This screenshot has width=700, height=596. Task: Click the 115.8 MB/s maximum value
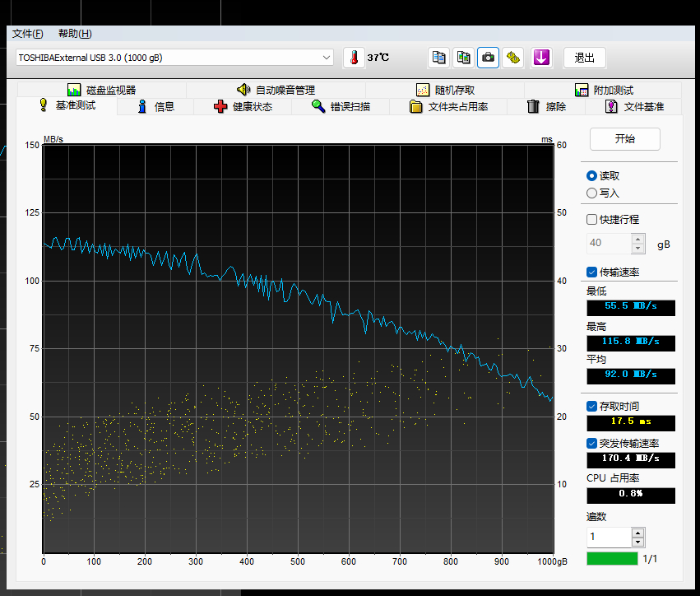(x=631, y=342)
